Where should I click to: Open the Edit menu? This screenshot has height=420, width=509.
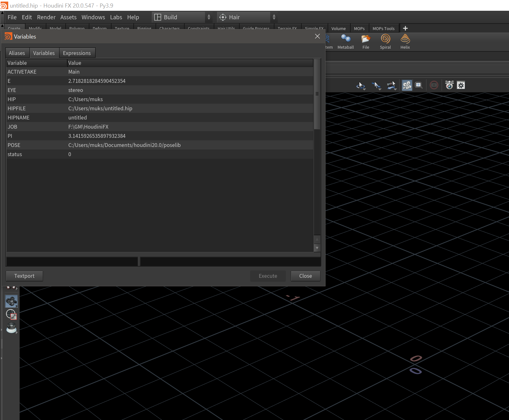click(27, 17)
